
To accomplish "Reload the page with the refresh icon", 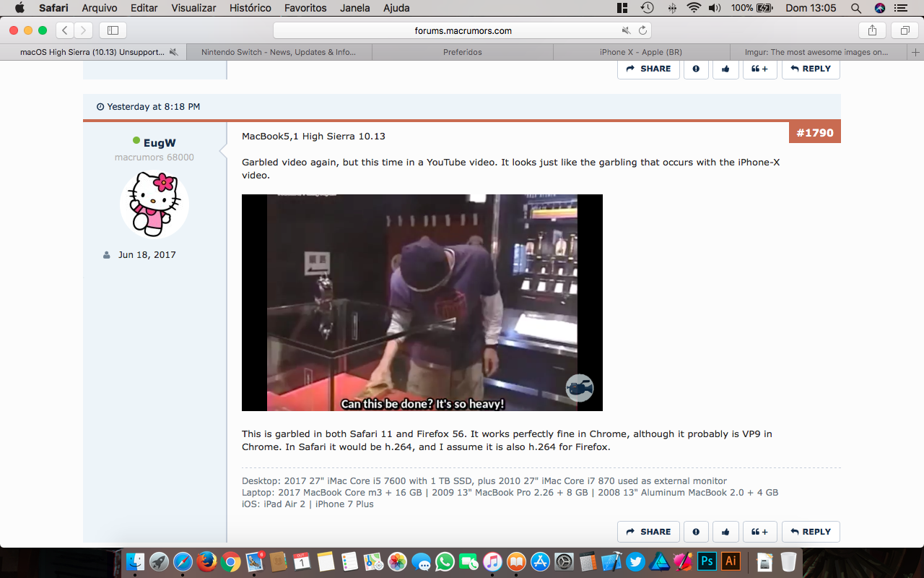I will [642, 30].
